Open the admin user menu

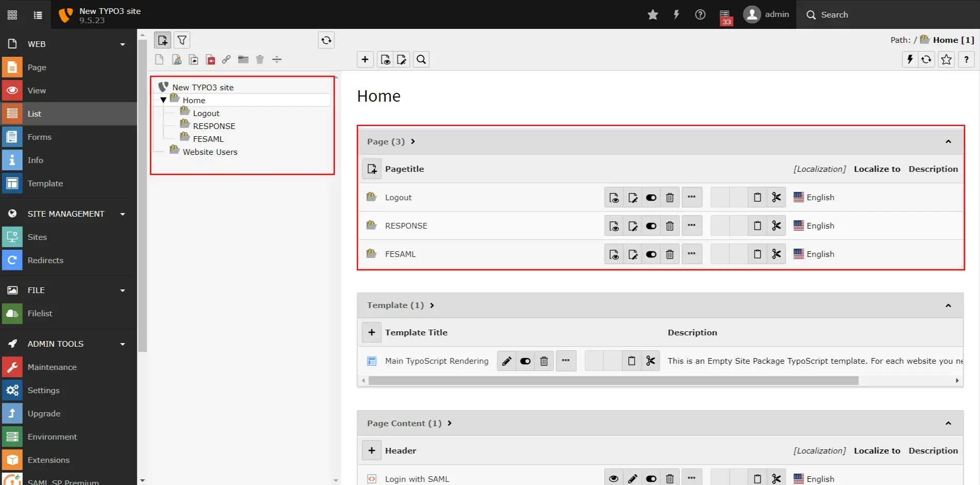point(766,14)
